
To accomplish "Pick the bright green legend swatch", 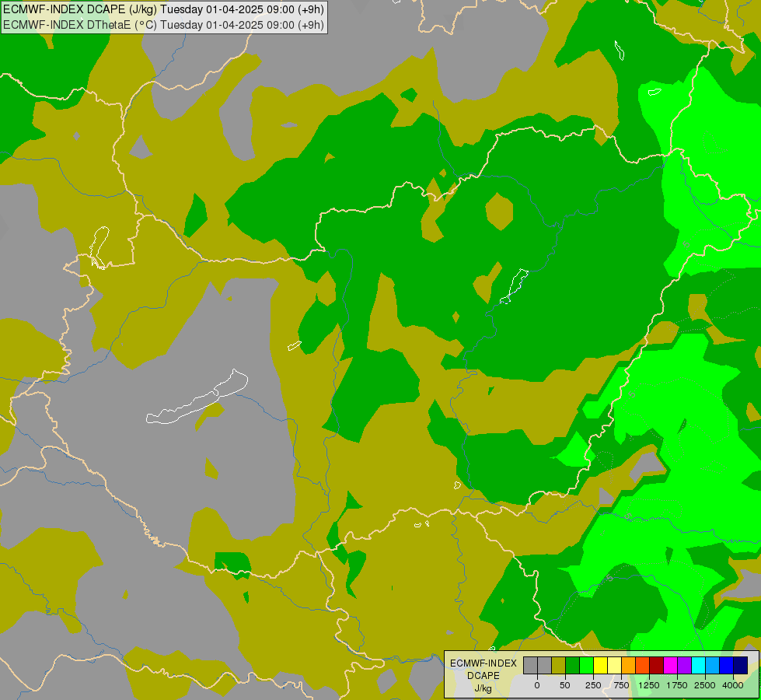I will coord(586,665).
